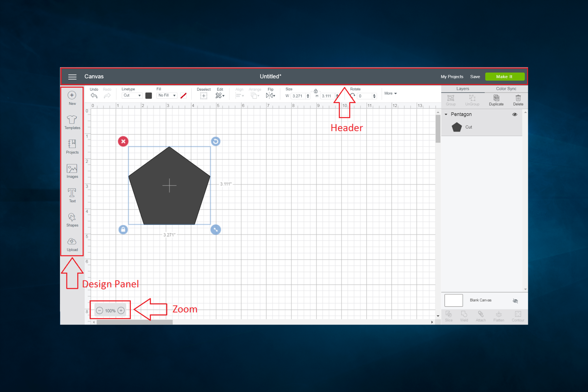Toggle the size aspect ratio lock

tap(315, 91)
